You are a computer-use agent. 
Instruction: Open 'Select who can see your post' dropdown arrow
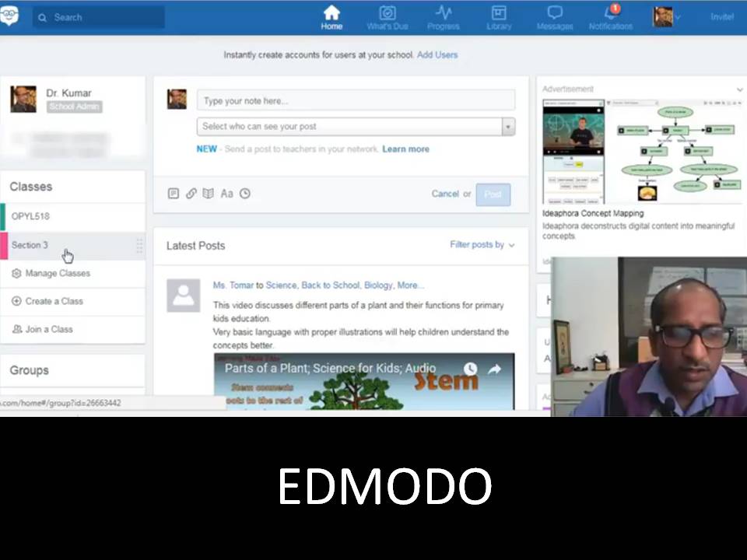pyautogui.click(x=508, y=127)
